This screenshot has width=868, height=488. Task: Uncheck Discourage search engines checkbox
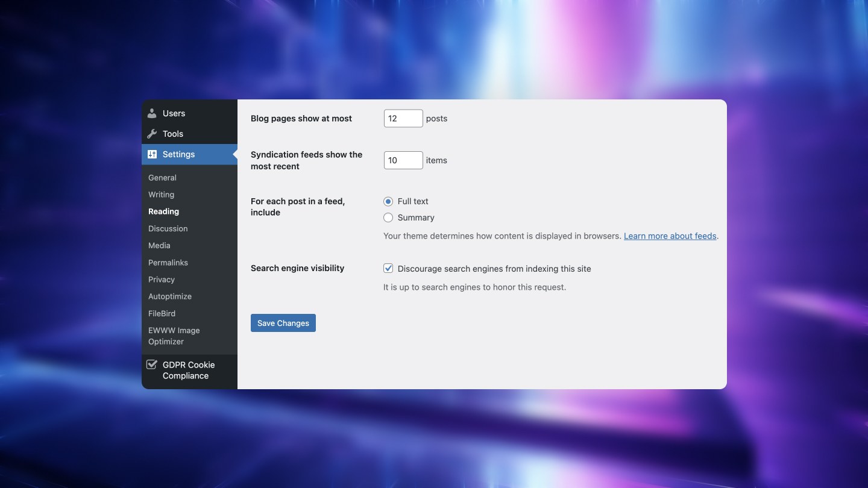388,269
